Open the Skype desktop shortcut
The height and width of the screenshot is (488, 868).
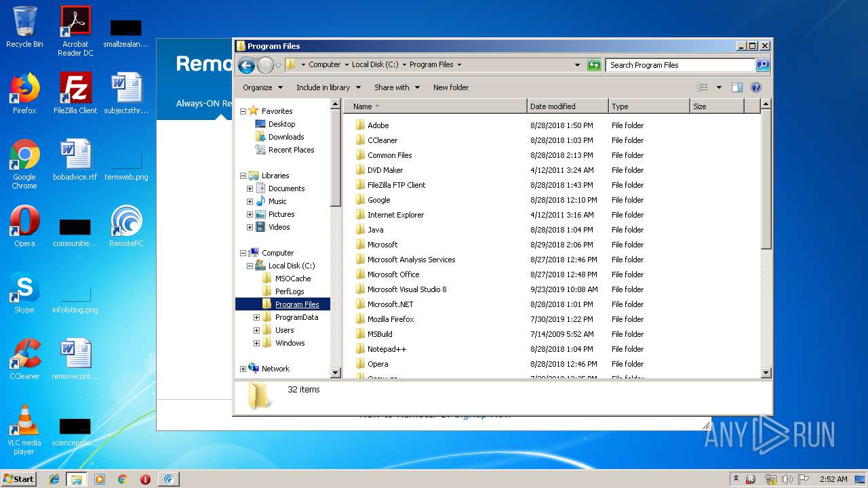click(x=24, y=293)
